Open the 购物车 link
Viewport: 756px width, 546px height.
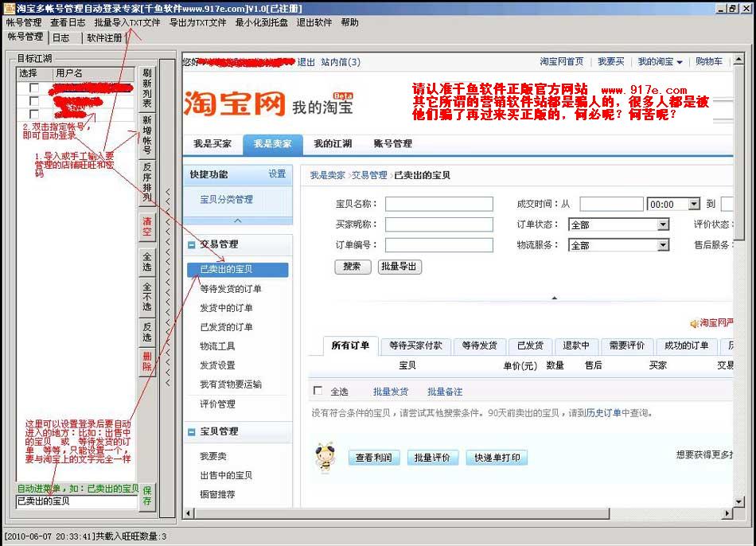(709, 62)
